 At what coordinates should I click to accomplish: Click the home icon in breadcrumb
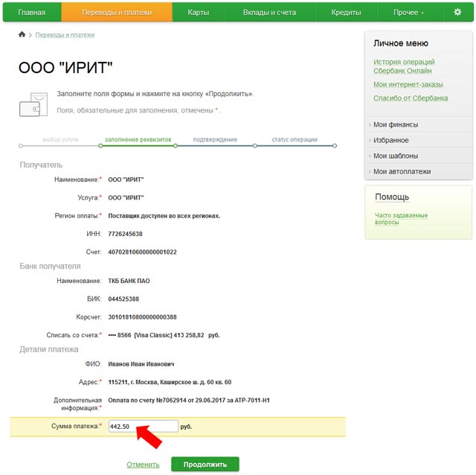pyautogui.click(x=22, y=35)
